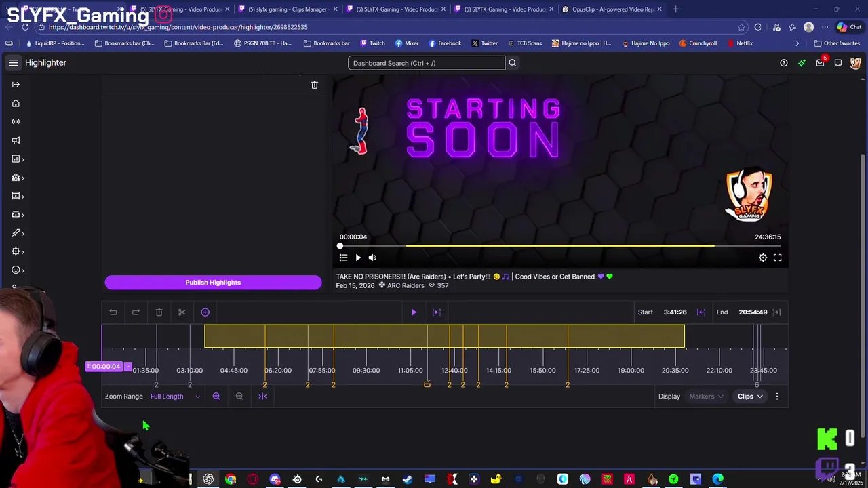Redo edit in the timeline toolbar

[136, 312]
